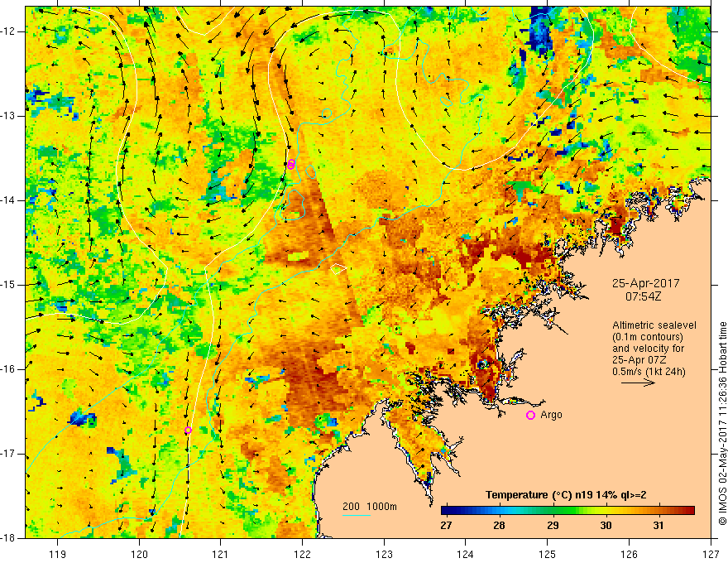Click the longitude axis label 125
The image size is (728, 563).
(x=548, y=554)
